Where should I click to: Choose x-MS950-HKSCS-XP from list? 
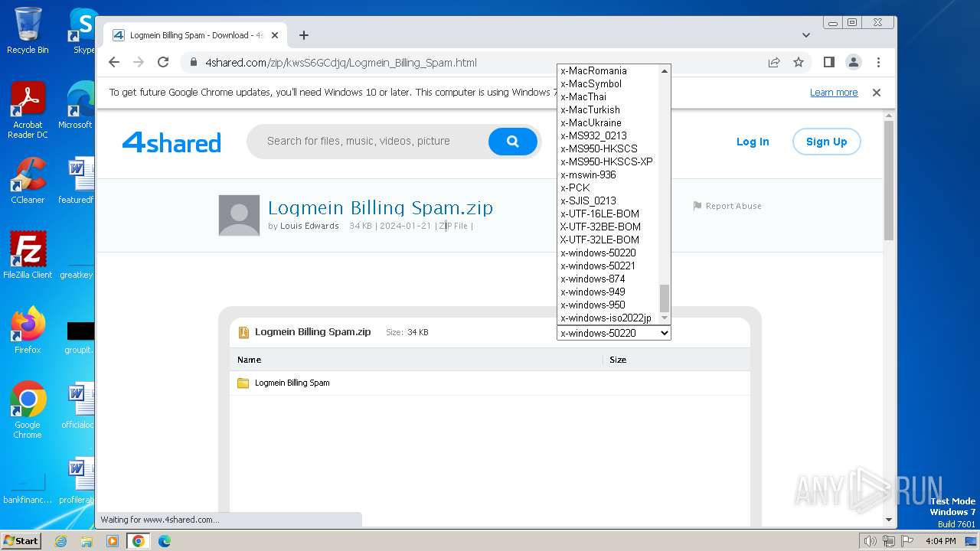pyautogui.click(x=608, y=161)
